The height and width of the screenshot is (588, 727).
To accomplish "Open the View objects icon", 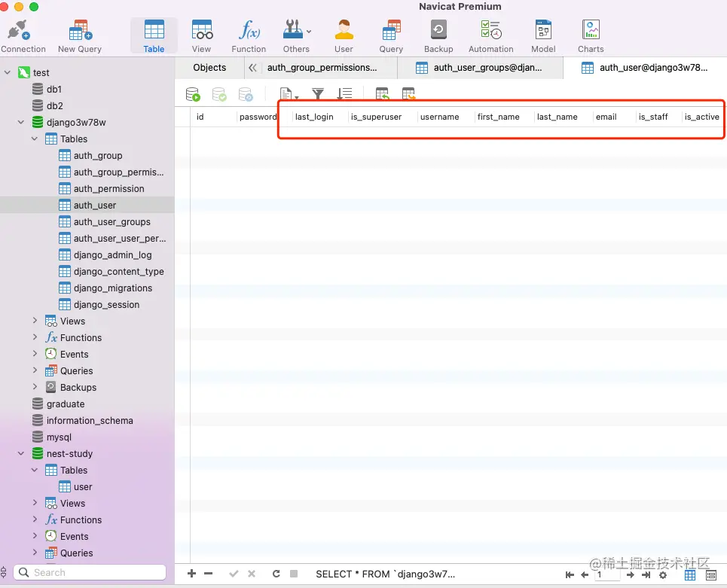I will [x=202, y=36].
